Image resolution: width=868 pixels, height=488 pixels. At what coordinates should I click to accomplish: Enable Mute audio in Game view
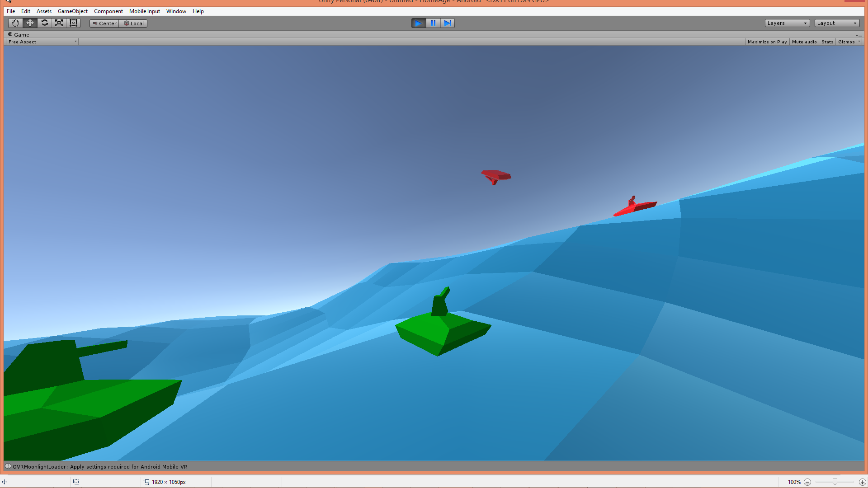804,42
